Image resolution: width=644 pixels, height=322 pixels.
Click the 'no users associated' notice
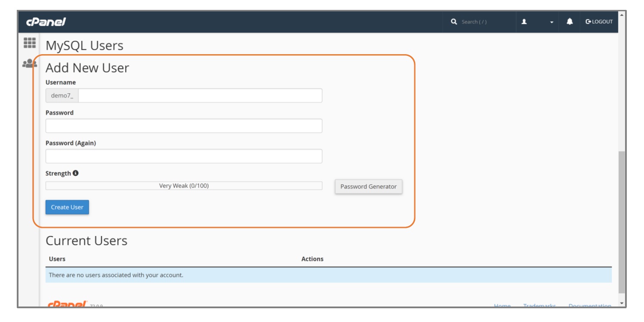(329, 275)
